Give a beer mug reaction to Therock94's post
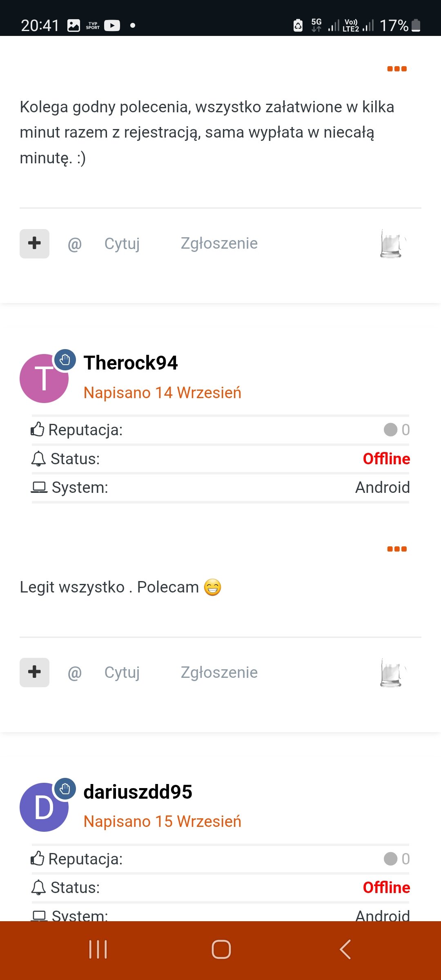The image size is (441, 980). pos(392,673)
